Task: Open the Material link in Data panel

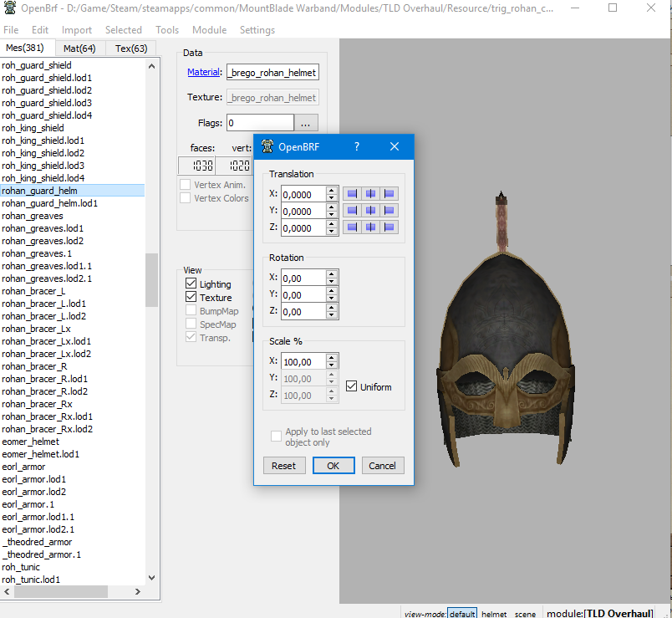Action: (x=204, y=72)
